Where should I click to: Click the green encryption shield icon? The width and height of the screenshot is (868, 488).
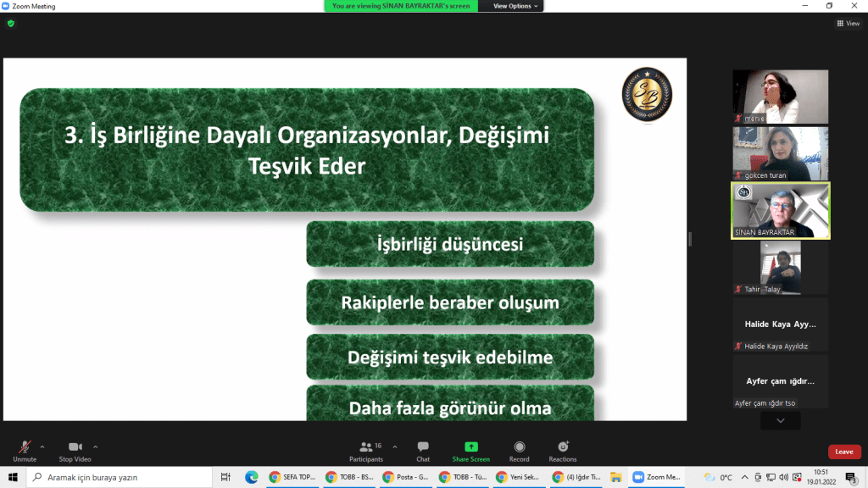click(11, 24)
